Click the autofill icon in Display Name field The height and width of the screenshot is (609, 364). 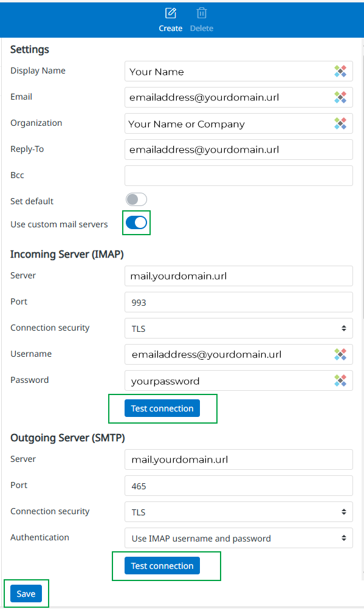(340, 71)
